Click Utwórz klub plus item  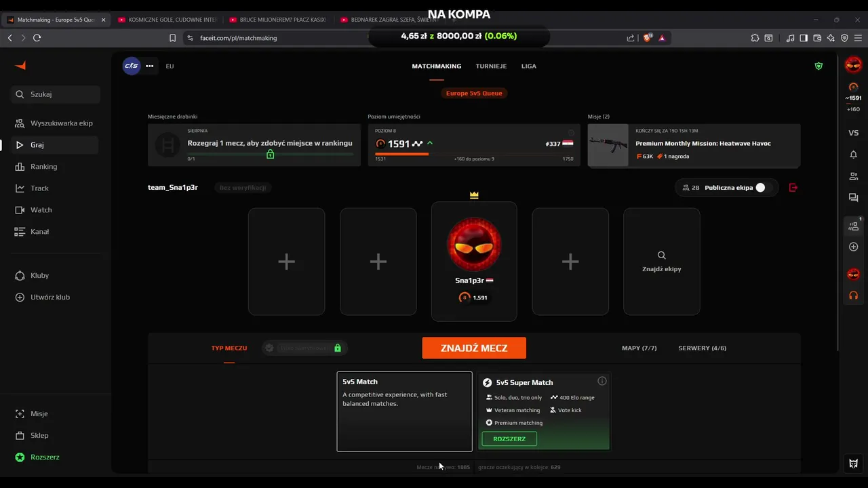54,298
